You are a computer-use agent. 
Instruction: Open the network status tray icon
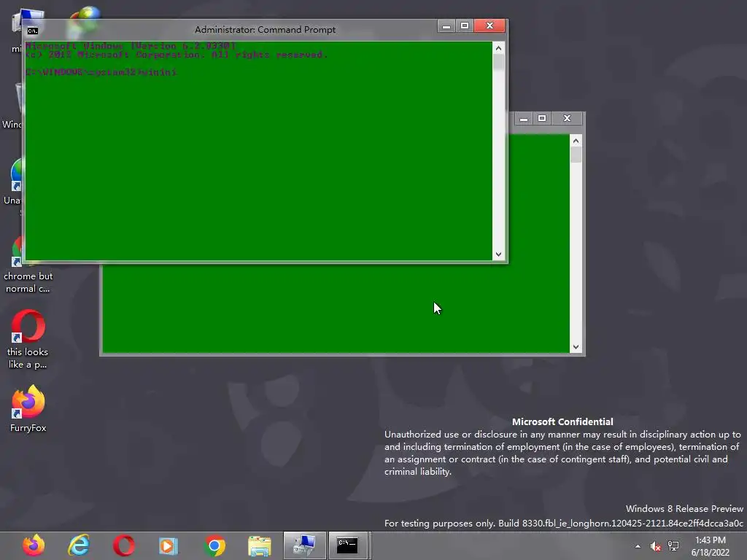point(673,546)
